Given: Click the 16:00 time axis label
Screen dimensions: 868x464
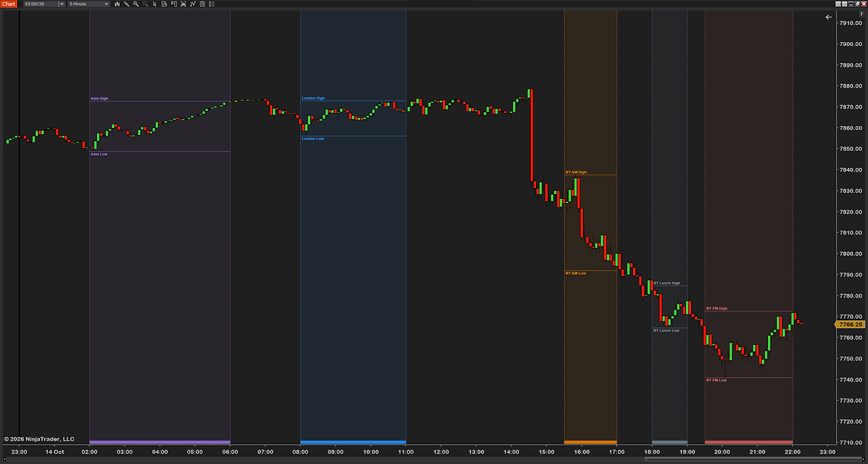Looking at the screenshot, I should pos(581,452).
